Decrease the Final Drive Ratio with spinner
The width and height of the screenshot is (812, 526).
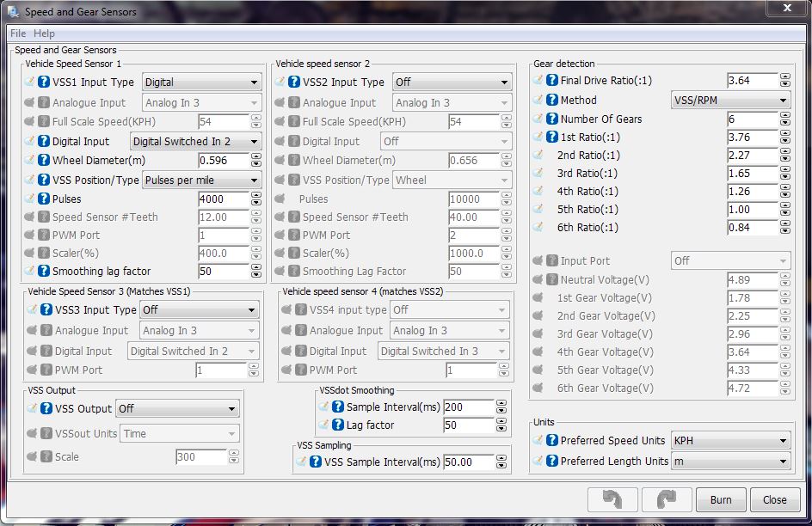tap(784, 84)
